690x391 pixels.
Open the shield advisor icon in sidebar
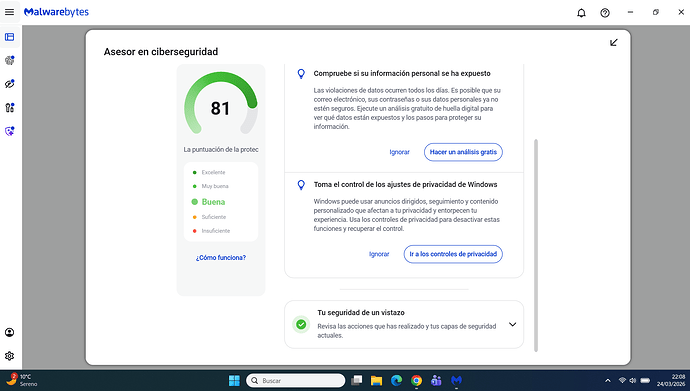[x=9, y=131]
